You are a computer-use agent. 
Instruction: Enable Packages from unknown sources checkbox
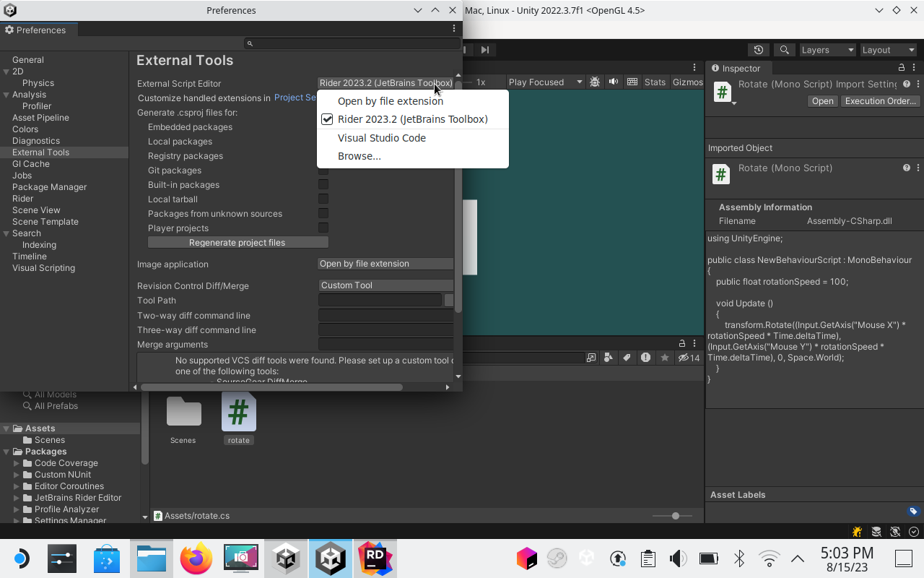pos(323,213)
